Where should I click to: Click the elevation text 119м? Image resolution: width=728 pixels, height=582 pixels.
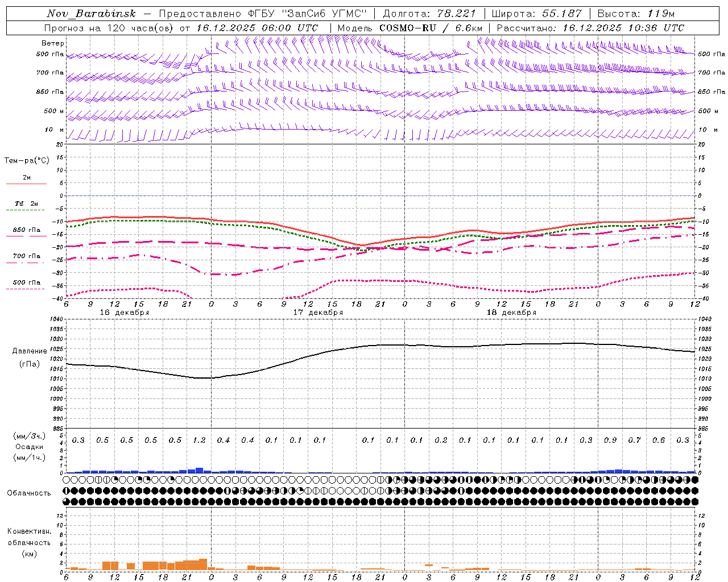[x=661, y=14]
